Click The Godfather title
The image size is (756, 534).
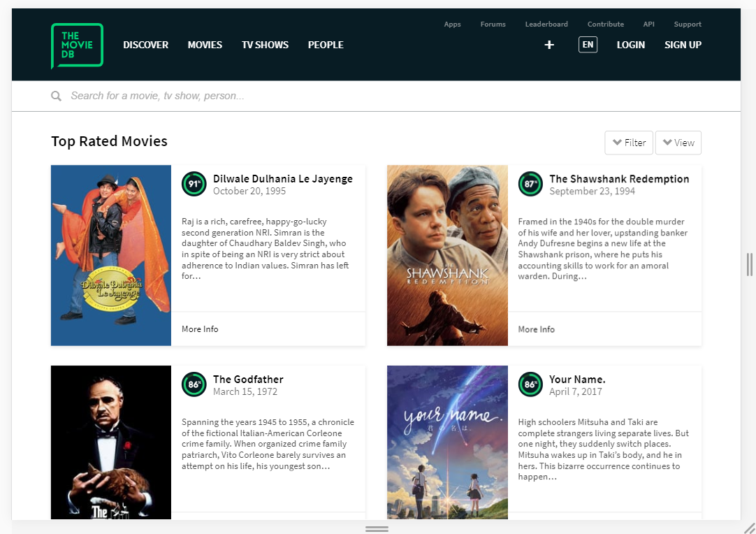pyautogui.click(x=248, y=379)
